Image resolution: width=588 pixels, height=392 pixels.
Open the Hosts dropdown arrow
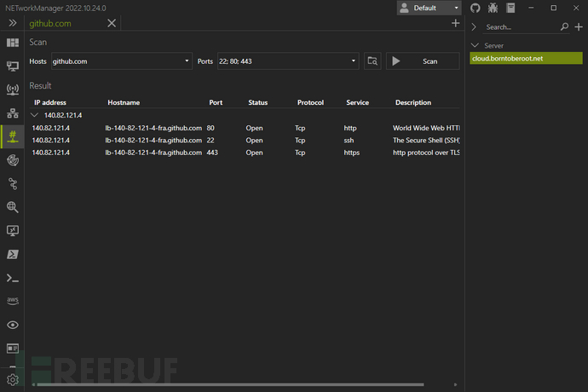point(187,61)
